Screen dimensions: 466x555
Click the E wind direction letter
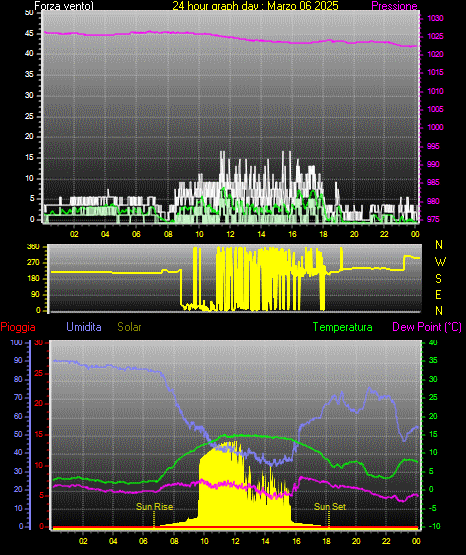(x=438, y=295)
